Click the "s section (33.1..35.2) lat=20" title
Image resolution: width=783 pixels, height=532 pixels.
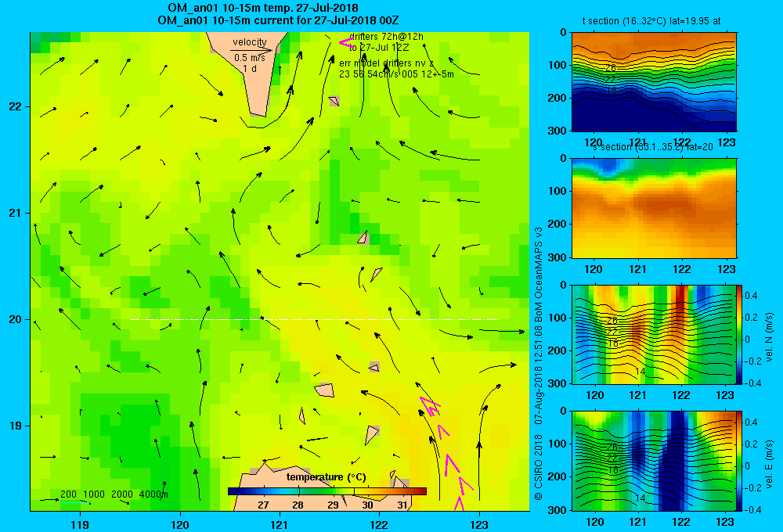653,147
